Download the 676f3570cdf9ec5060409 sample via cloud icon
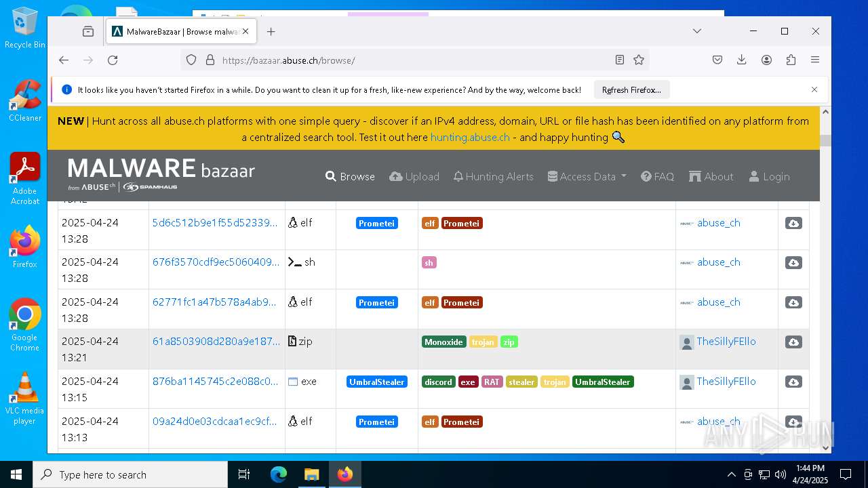Image resolution: width=868 pixels, height=488 pixels. point(793,262)
